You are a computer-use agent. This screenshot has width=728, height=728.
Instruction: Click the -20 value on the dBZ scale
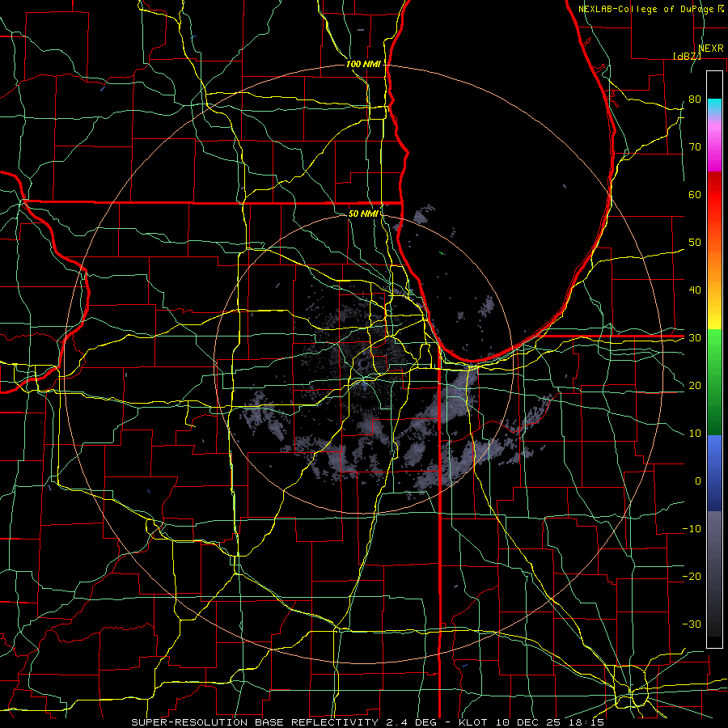coord(692,577)
